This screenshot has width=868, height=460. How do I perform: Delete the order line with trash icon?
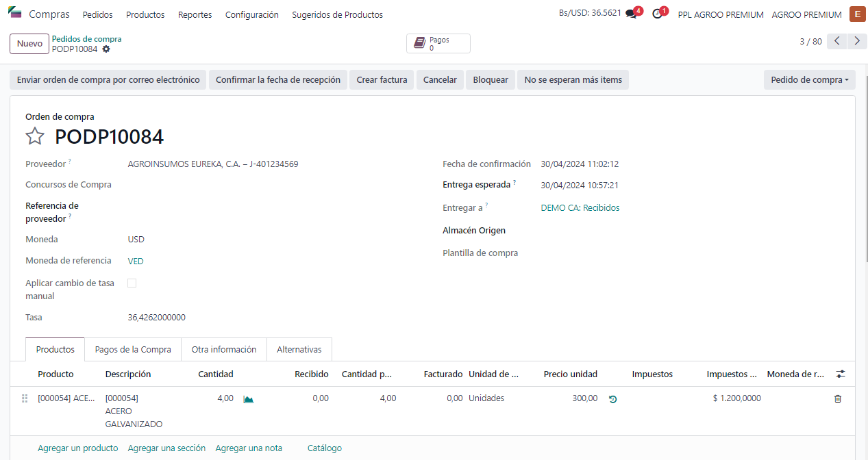coord(837,399)
